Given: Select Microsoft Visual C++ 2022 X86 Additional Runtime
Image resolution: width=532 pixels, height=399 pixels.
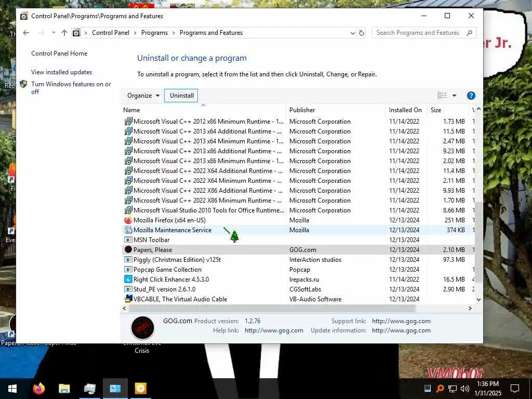Looking at the screenshot, I should click(x=207, y=190).
